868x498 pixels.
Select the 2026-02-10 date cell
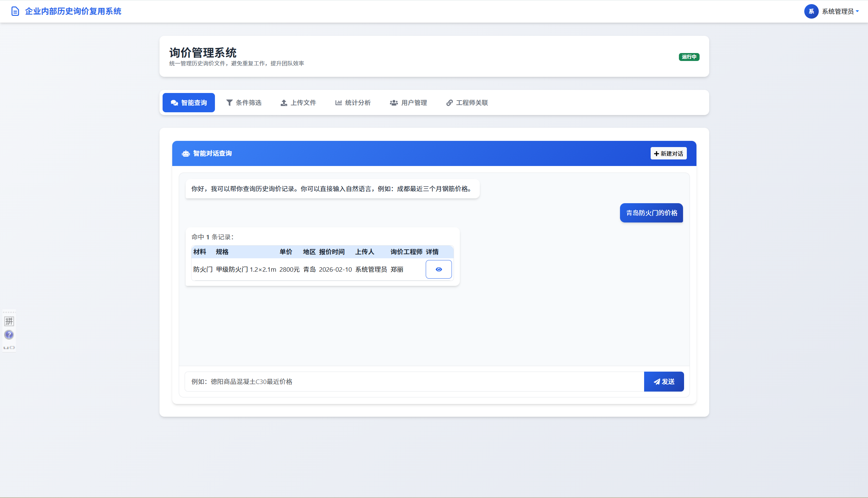pyautogui.click(x=335, y=269)
